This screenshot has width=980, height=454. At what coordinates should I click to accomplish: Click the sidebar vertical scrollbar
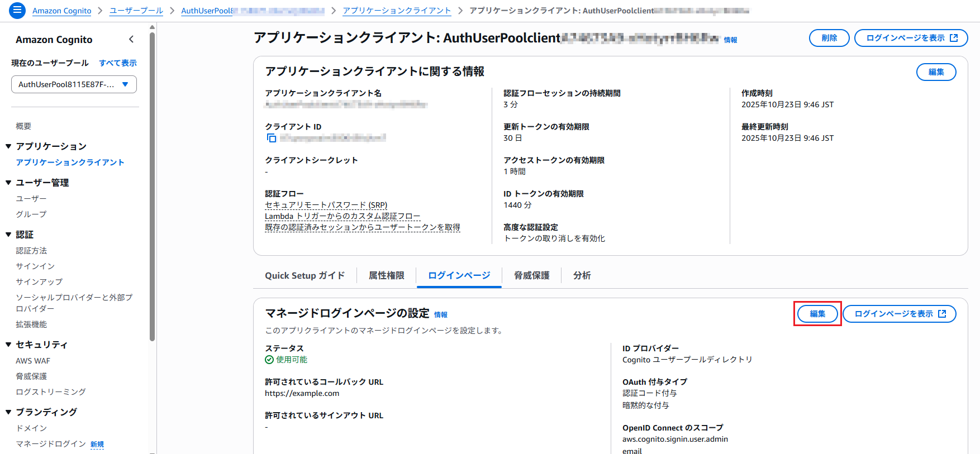click(x=152, y=187)
